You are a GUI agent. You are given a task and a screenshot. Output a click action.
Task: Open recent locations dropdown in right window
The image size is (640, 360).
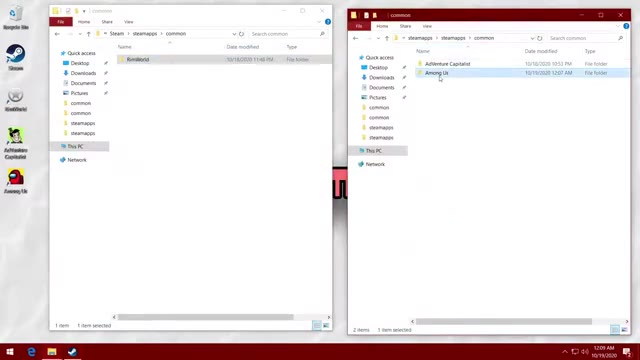(x=378, y=38)
